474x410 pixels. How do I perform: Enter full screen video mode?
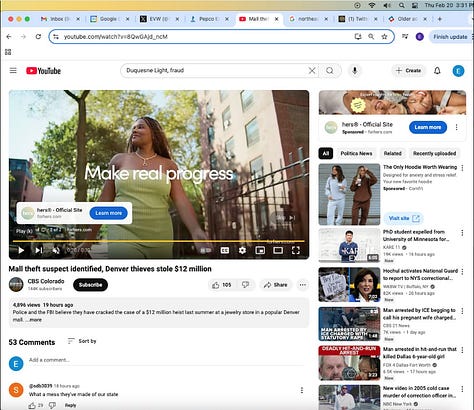click(x=296, y=250)
